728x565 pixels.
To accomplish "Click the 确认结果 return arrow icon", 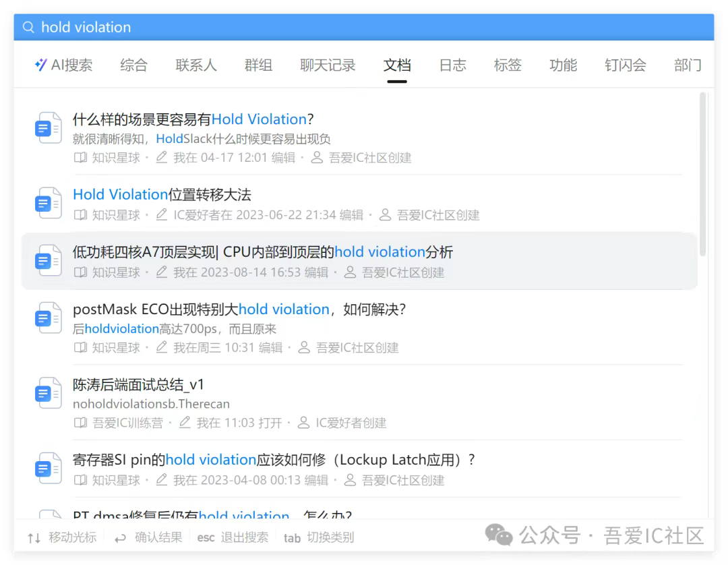I will click(x=120, y=538).
